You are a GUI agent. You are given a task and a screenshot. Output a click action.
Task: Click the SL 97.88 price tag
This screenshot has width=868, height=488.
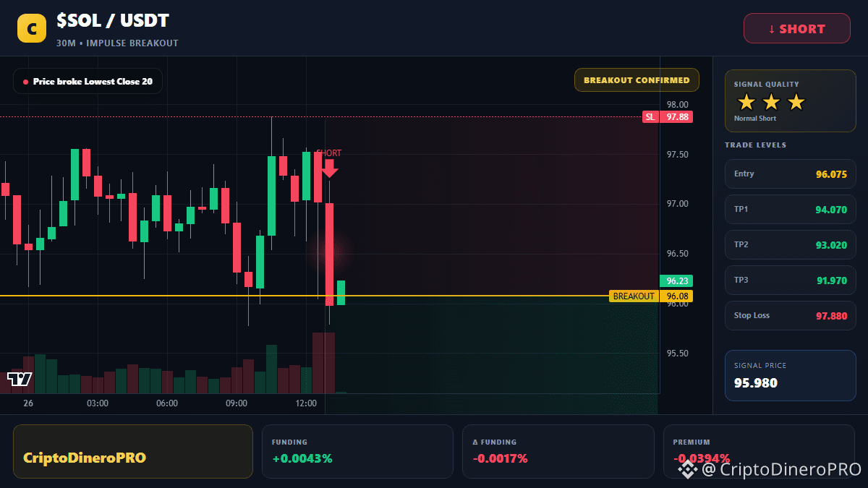667,117
